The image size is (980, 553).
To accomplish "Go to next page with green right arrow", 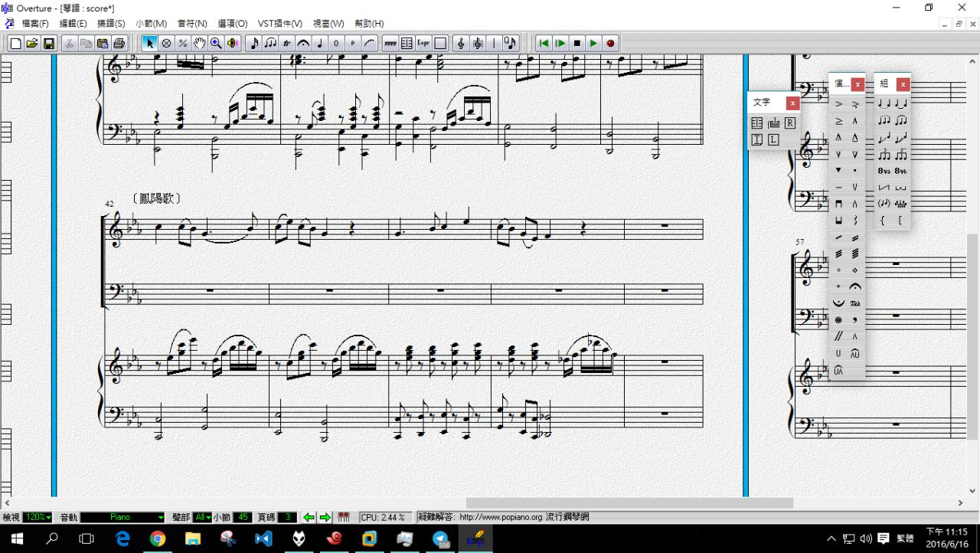I will (x=325, y=518).
